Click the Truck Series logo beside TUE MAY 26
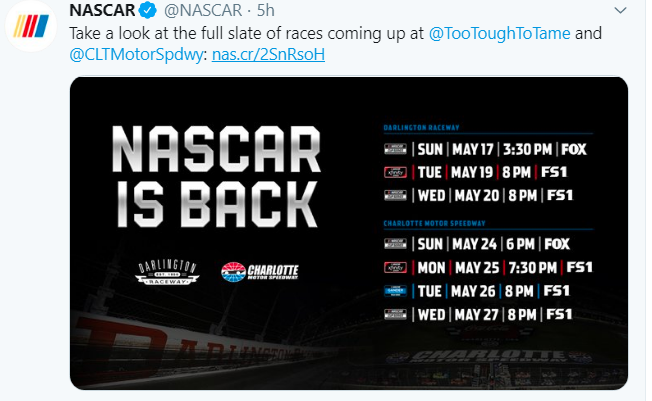 pyautogui.click(x=397, y=290)
